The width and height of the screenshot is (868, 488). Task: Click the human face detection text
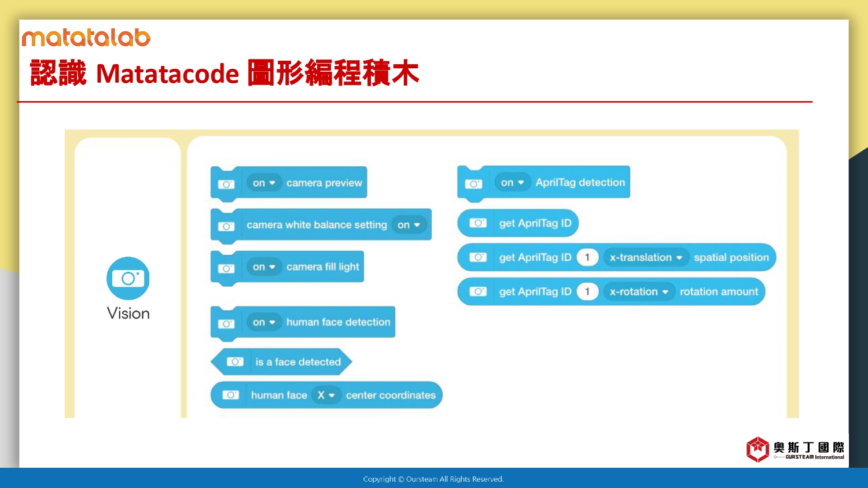[338, 322]
